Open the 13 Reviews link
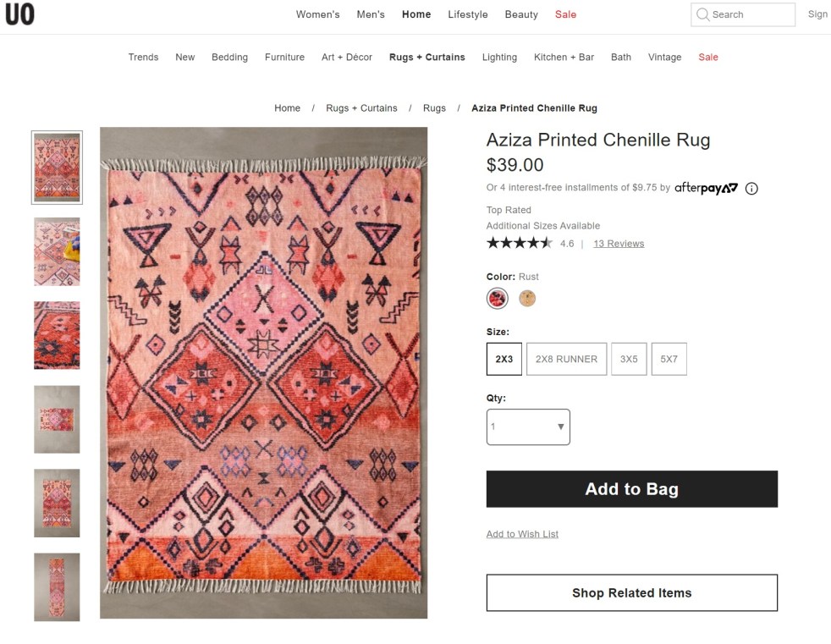Screen dimensions: 831x644 (619, 244)
